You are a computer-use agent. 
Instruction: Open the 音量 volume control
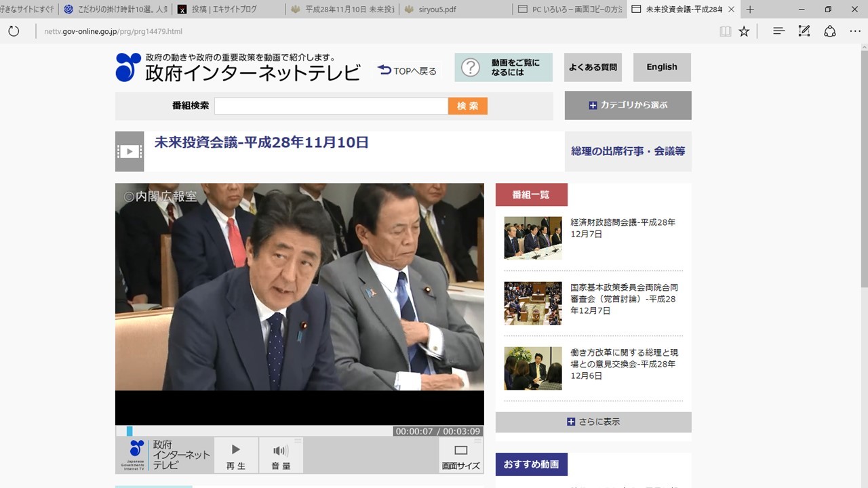(x=281, y=455)
